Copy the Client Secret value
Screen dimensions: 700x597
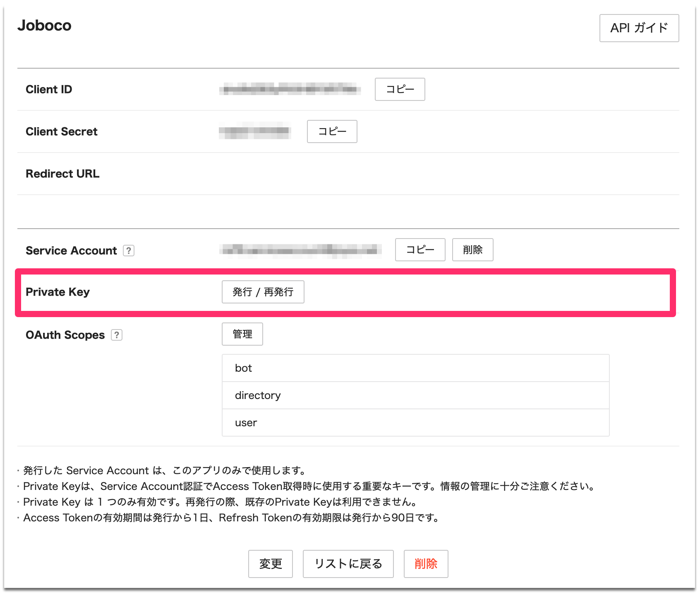331,131
